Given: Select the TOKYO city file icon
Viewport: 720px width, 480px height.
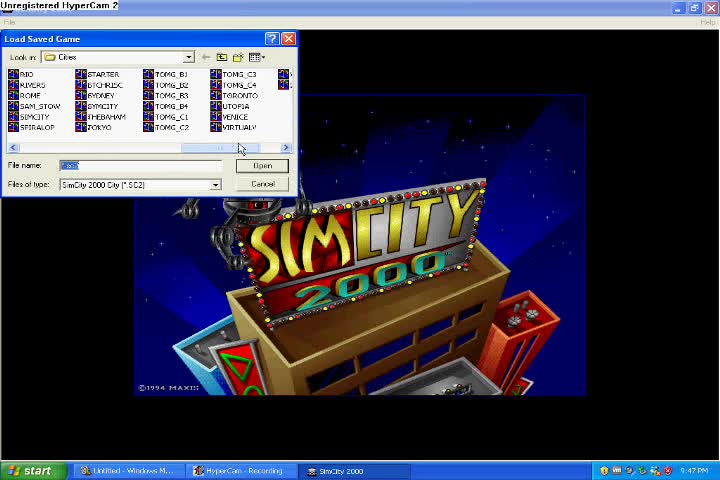Looking at the screenshot, I should pos(81,127).
